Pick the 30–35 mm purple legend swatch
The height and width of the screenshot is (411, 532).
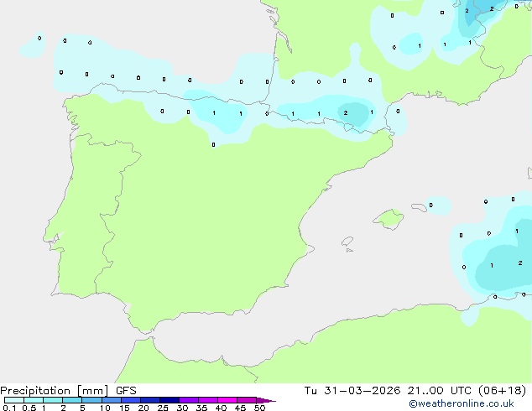point(189,400)
